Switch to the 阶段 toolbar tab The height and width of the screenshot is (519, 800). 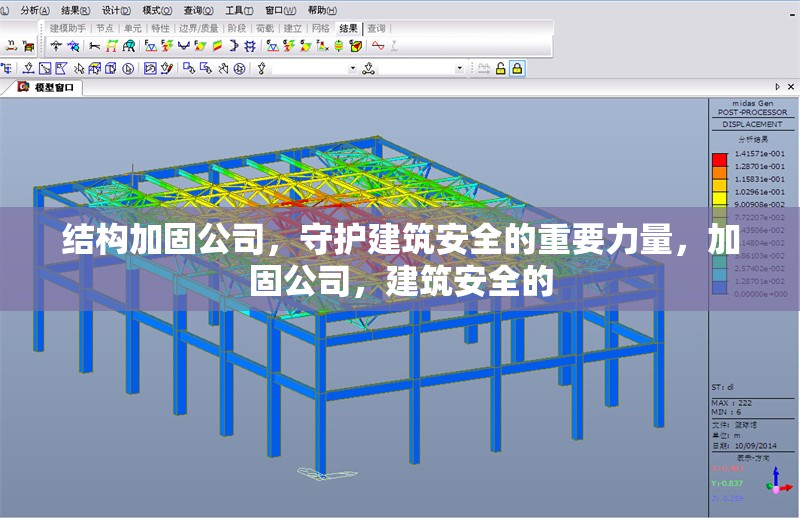point(237,29)
